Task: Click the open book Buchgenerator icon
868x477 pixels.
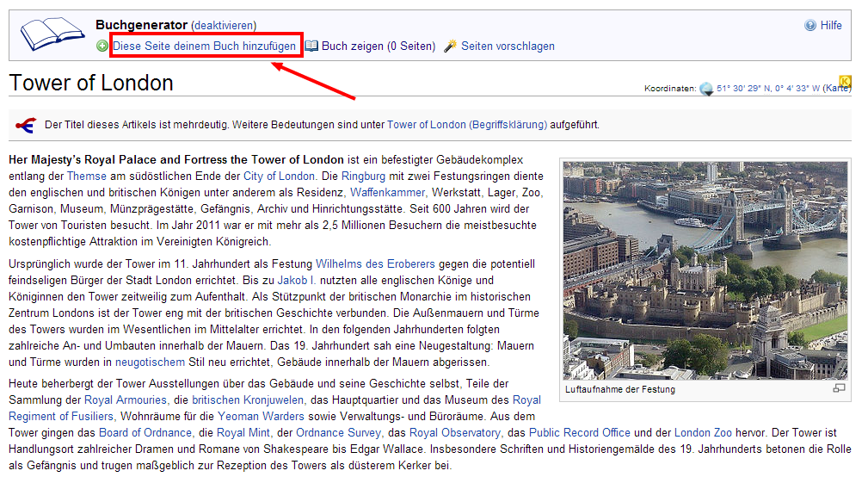Action: pyautogui.click(x=52, y=34)
